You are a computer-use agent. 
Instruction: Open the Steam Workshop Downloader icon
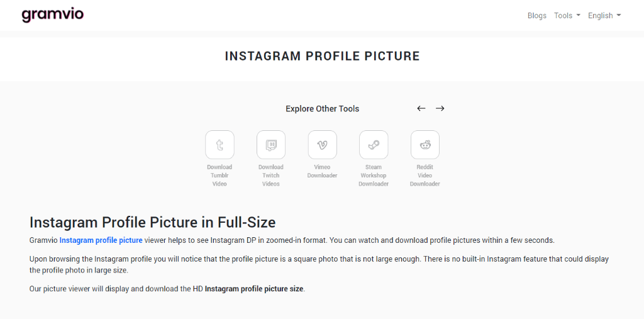[x=374, y=145]
